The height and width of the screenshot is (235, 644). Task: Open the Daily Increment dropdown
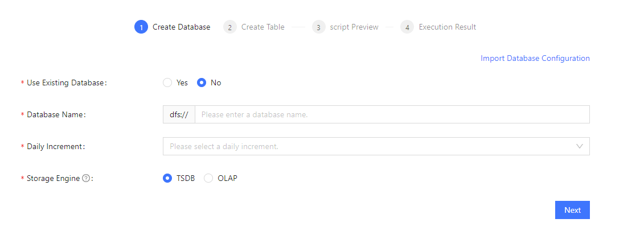(x=370, y=146)
